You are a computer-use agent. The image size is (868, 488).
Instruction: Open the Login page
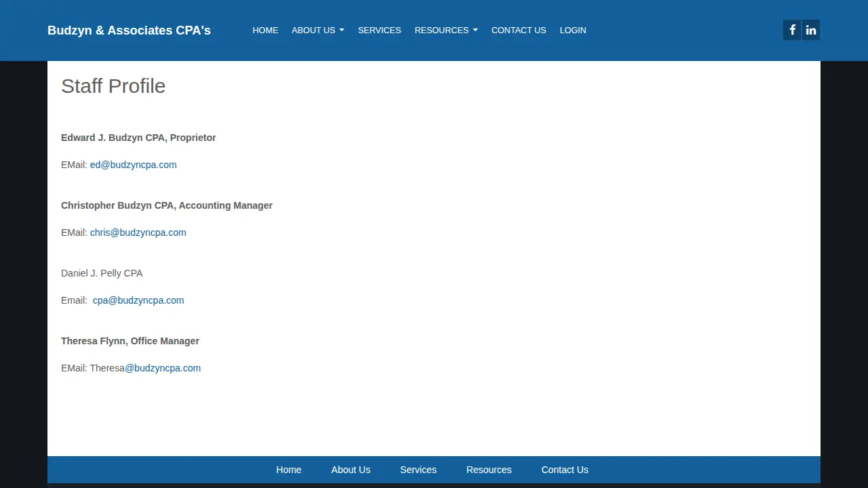[573, 30]
